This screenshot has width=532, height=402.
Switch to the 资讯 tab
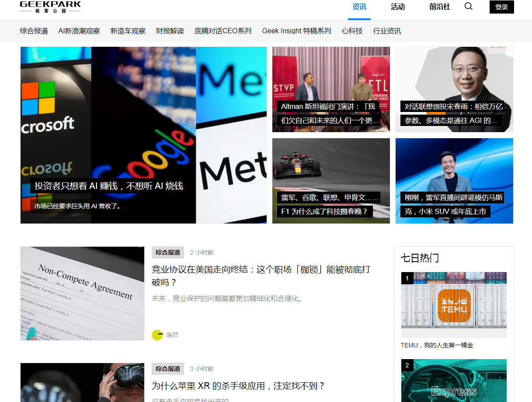point(359,7)
